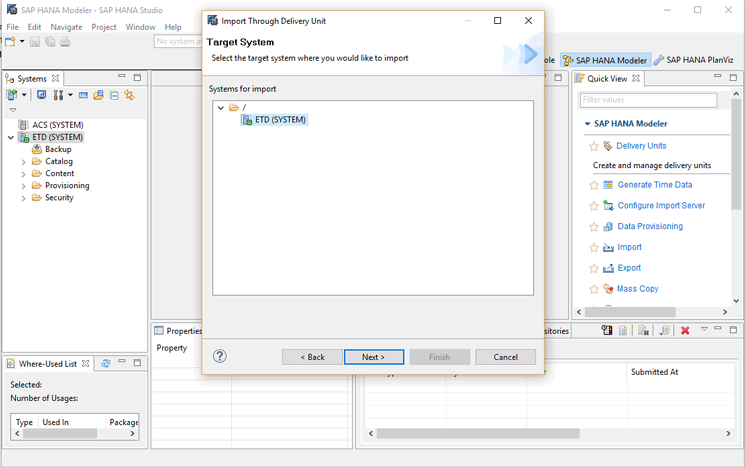The height and width of the screenshot is (467, 745).
Task: Open the Help menu
Action: point(173,27)
